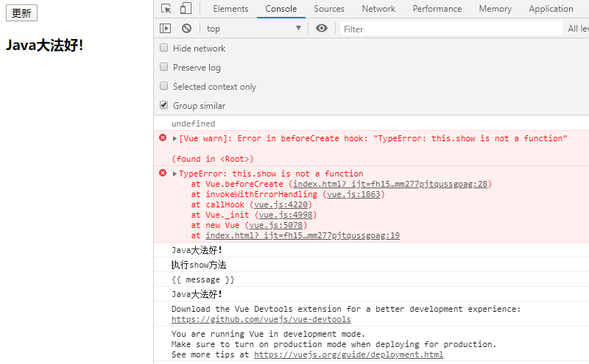Toggle the device toolbar icon
The image size is (589, 364).
pyautogui.click(x=186, y=9)
